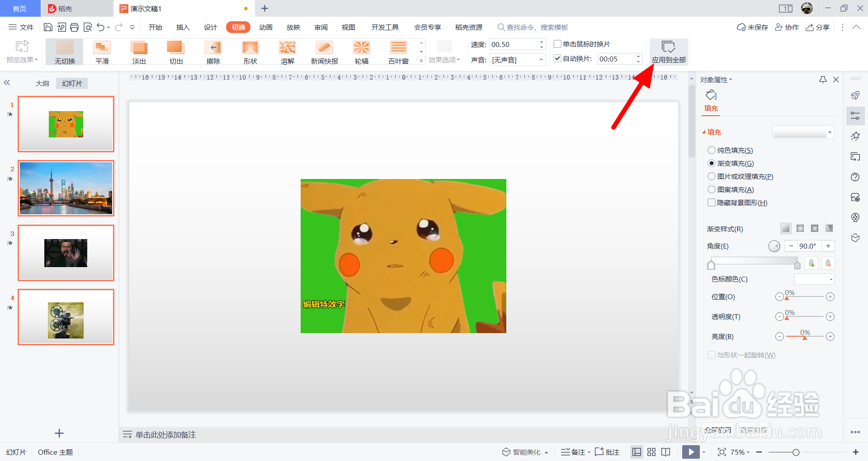Select slide 2 city skyline thumbnail
Screen dimensions: 868x461
coord(66,188)
